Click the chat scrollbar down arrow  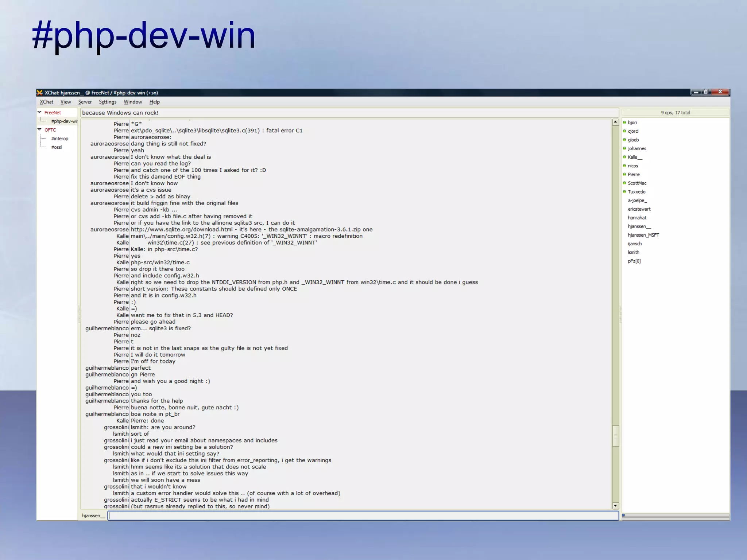(x=615, y=506)
